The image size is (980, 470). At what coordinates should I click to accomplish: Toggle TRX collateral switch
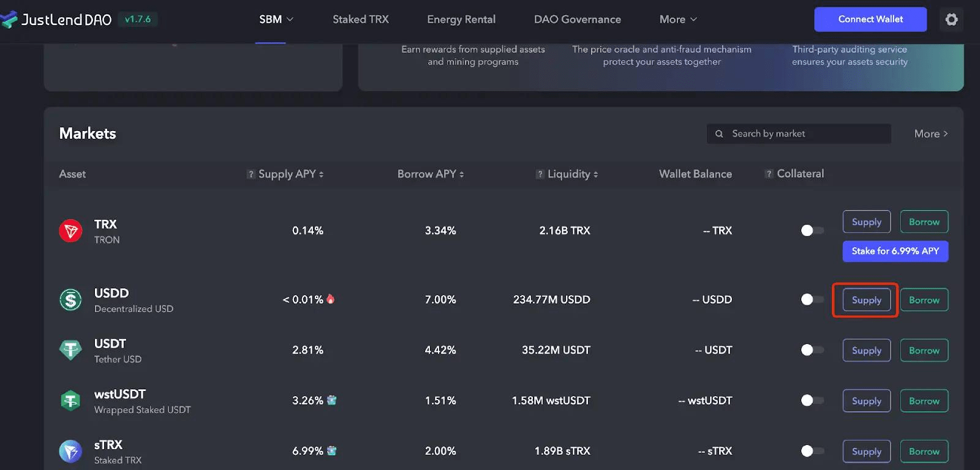point(812,231)
